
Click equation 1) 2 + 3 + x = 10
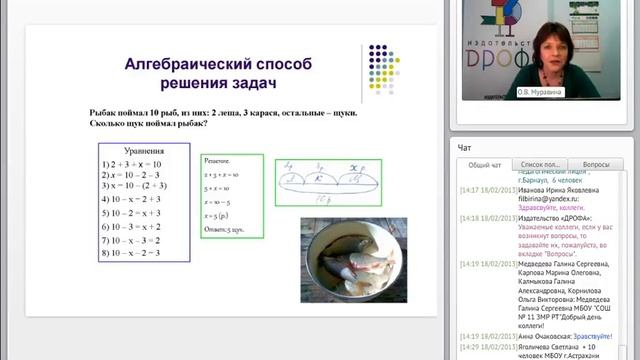pos(131,164)
